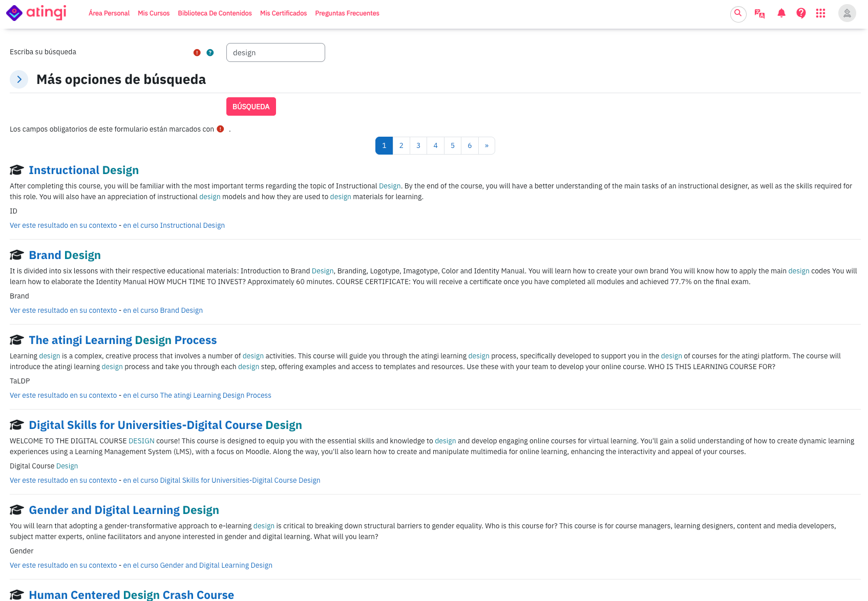This screenshot has height=601, width=868.
Task: Open The atingi Learning Design Process title
Action: click(123, 340)
